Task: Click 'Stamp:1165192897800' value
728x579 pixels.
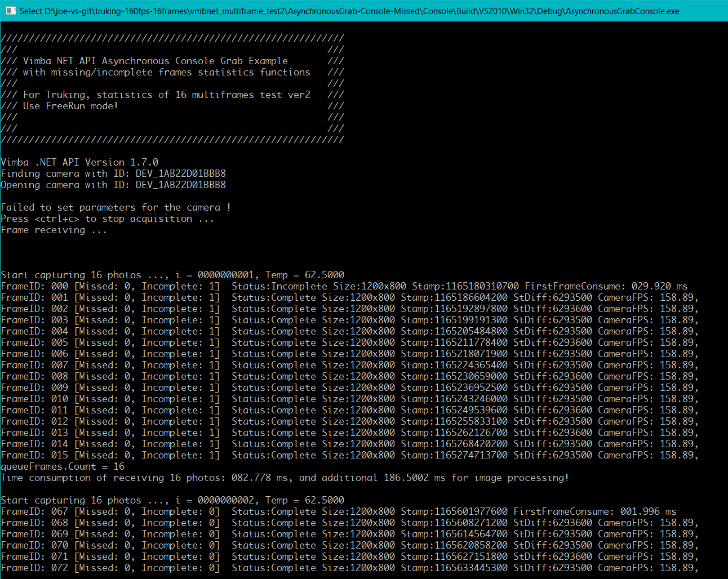Action: [454, 309]
